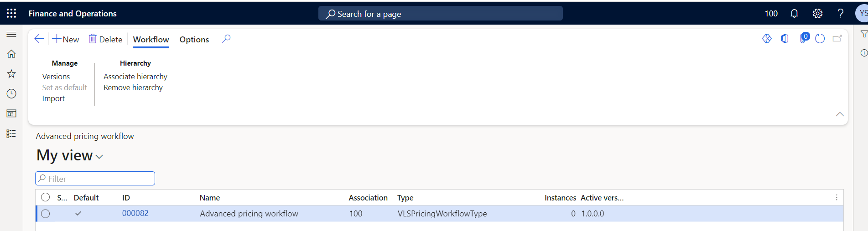Open Recent clock icon in the sidebar
The height and width of the screenshot is (231, 868).
pyautogui.click(x=11, y=94)
